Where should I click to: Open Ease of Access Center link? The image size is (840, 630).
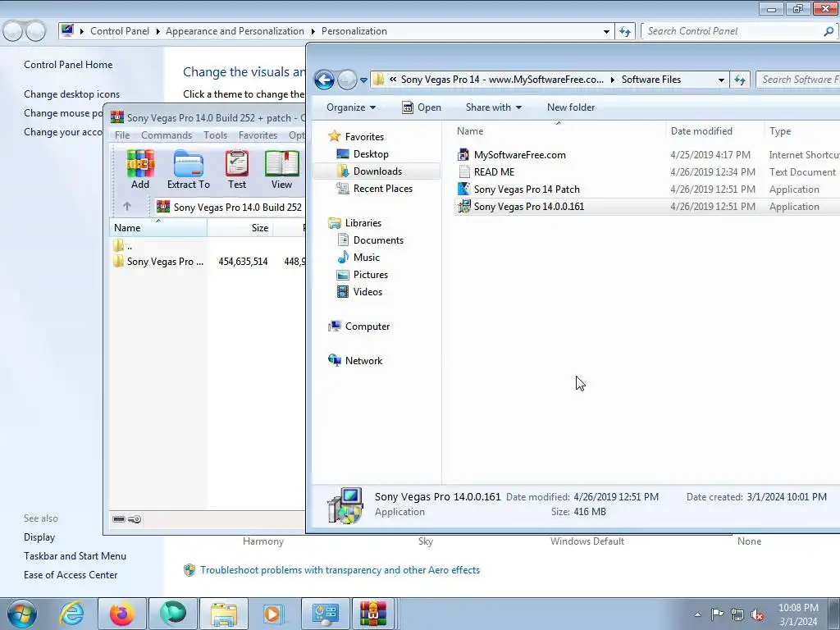pos(71,575)
